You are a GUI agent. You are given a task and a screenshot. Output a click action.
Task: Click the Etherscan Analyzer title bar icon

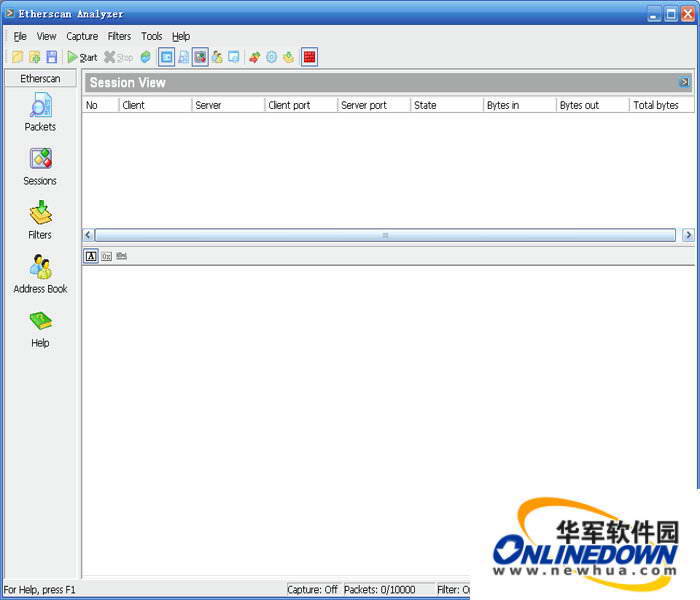click(9, 13)
